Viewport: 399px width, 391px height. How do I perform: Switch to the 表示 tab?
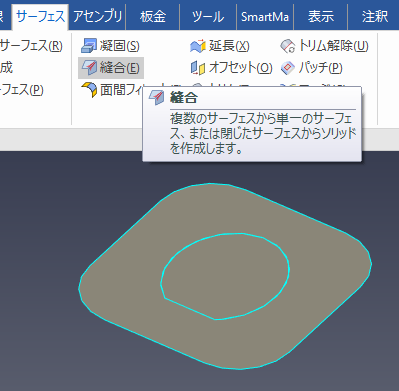pos(321,16)
